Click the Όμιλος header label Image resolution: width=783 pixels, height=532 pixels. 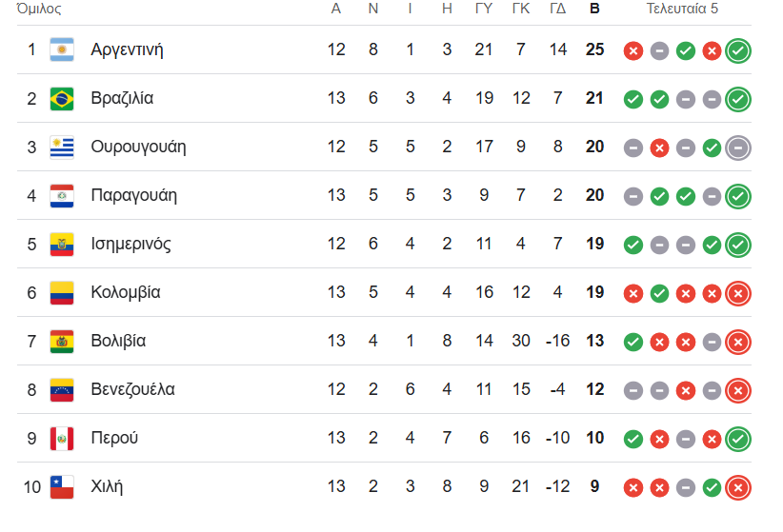[x=39, y=9]
